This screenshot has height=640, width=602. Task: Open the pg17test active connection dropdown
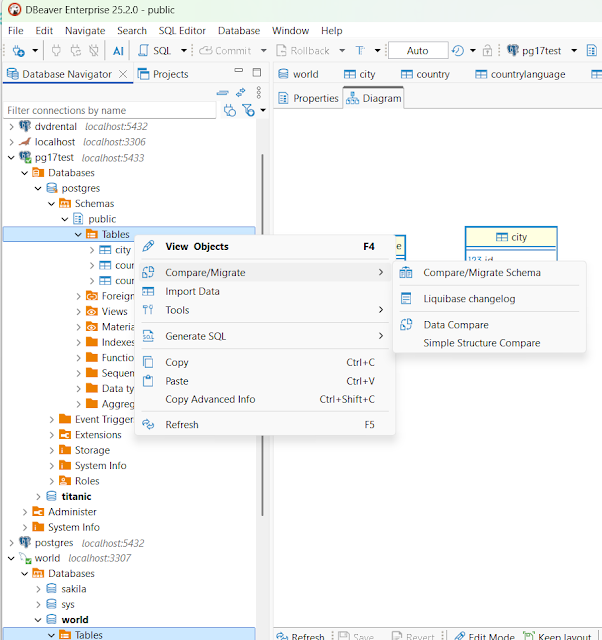click(x=574, y=51)
